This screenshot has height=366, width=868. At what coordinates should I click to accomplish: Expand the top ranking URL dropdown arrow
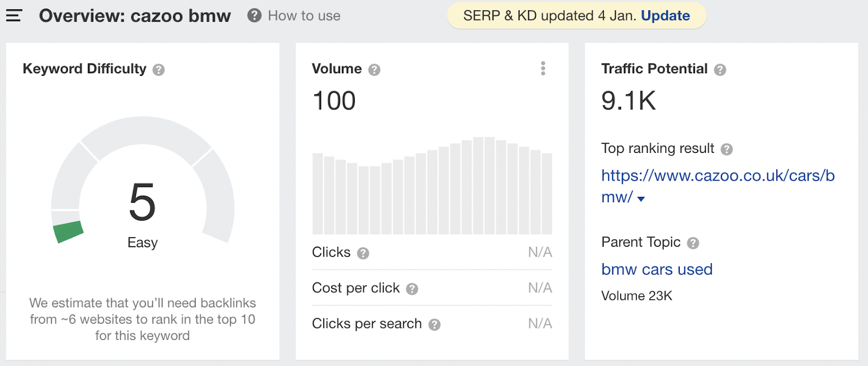pos(641,199)
